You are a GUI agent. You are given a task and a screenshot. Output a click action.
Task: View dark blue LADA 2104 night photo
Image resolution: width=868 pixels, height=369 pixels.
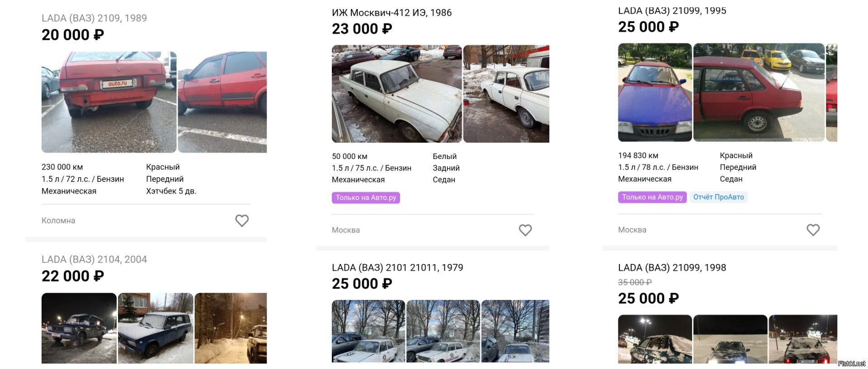tap(79, 328)
